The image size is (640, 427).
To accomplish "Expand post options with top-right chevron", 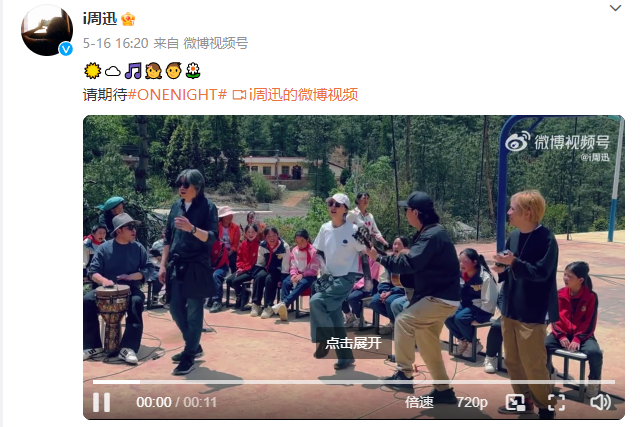I will click(x=615, y=8).
